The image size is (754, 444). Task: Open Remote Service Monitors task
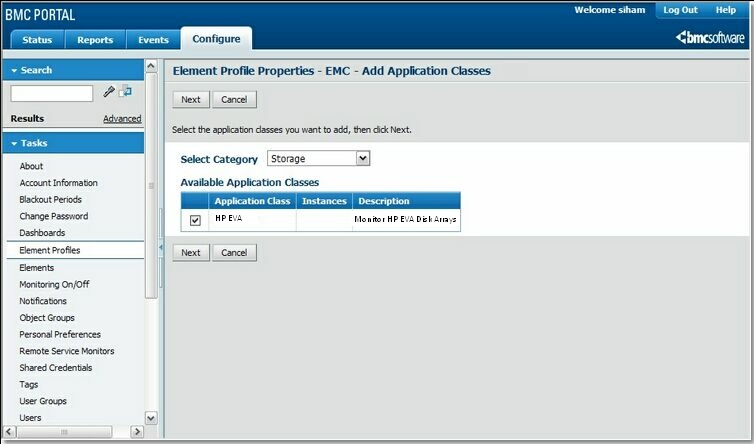pyautogui.click(x=66, y=351)
